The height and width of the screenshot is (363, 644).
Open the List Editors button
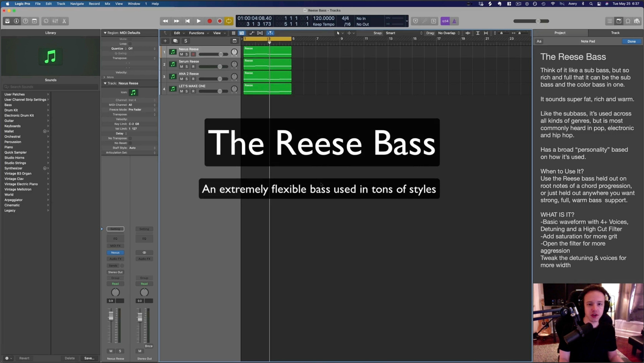(610, 21)
